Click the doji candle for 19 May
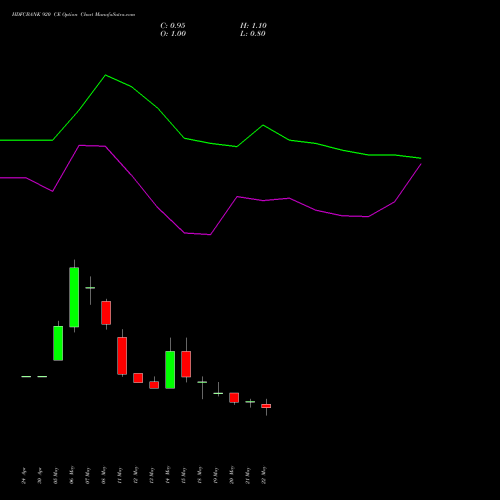This screenshot has width=500, height=500. [218, 393]
